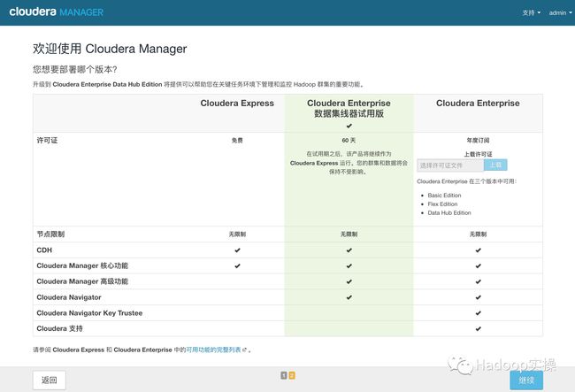Image resolution: width=575 pixels, height=392 pixels.
Task: Click the CDH checkmark in trial column
Action: [x=349, y=250]
